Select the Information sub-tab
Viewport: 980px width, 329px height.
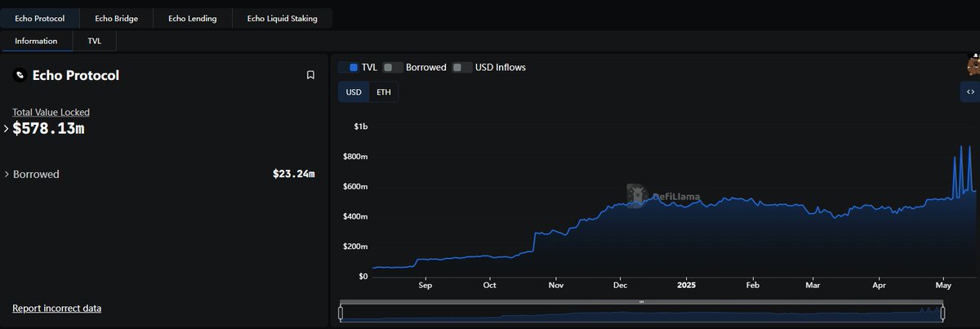36,41
